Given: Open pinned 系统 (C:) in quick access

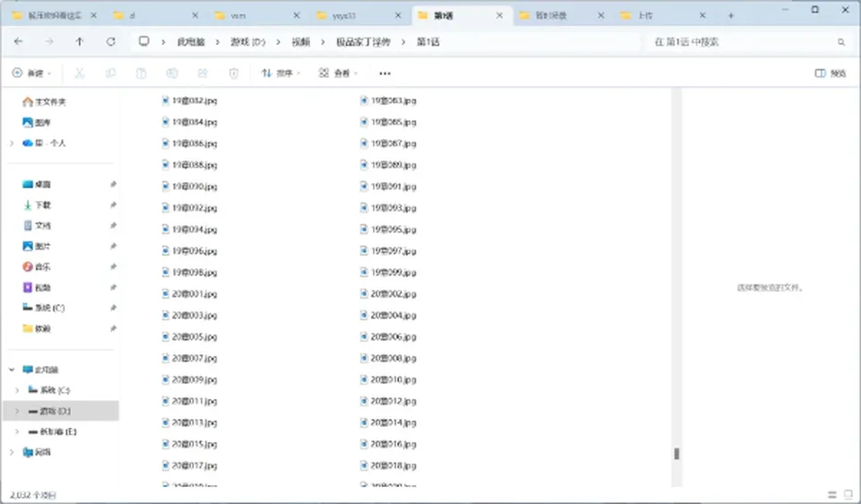Looking at the screenshot, I should 43,308.
